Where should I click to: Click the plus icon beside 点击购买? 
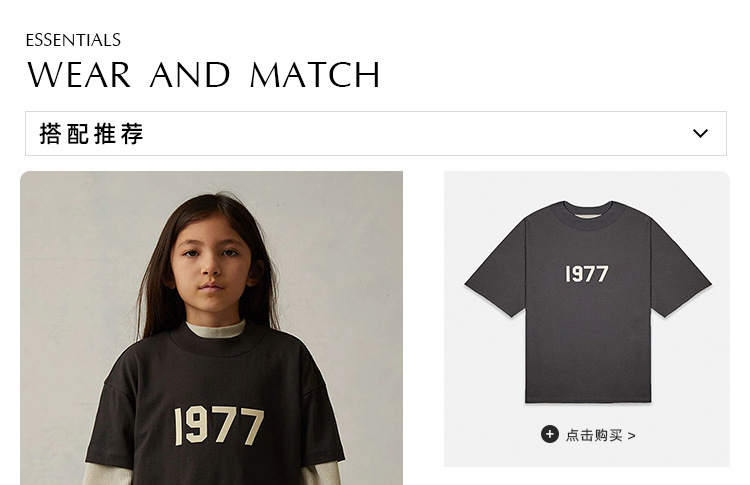coord(549,434)
